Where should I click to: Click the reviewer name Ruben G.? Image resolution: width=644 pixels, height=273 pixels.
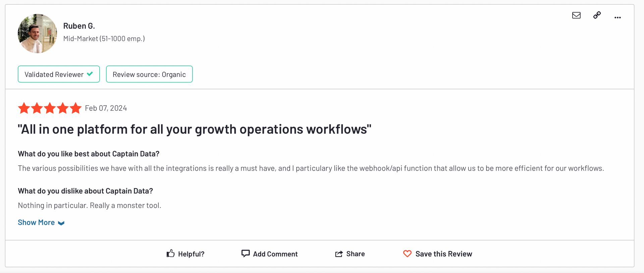pyautogui.click(x=79, y=26)
